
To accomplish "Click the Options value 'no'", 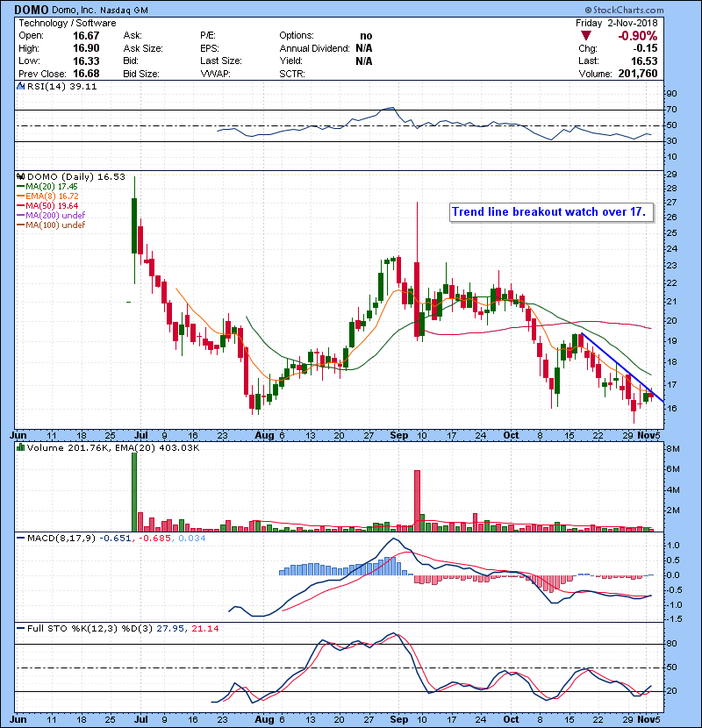I will click(366, 36).
